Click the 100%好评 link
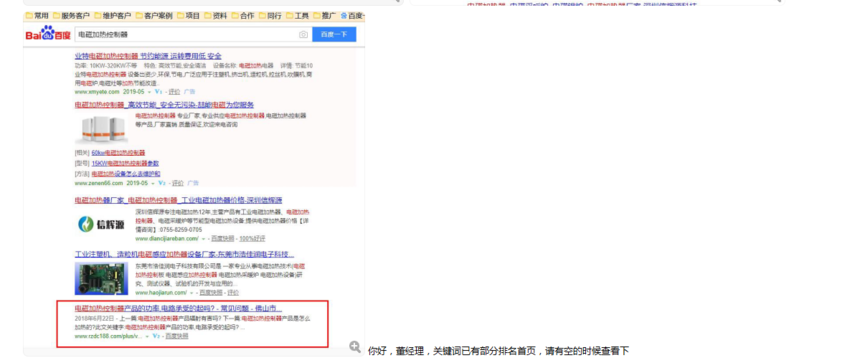The image size is (860, 363). click(x=252, y=239)
